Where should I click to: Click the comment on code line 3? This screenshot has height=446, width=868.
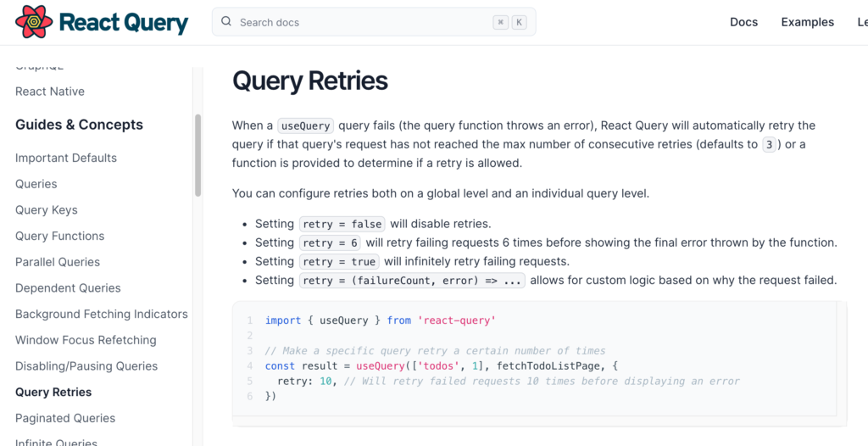click(x=435, y=351)
